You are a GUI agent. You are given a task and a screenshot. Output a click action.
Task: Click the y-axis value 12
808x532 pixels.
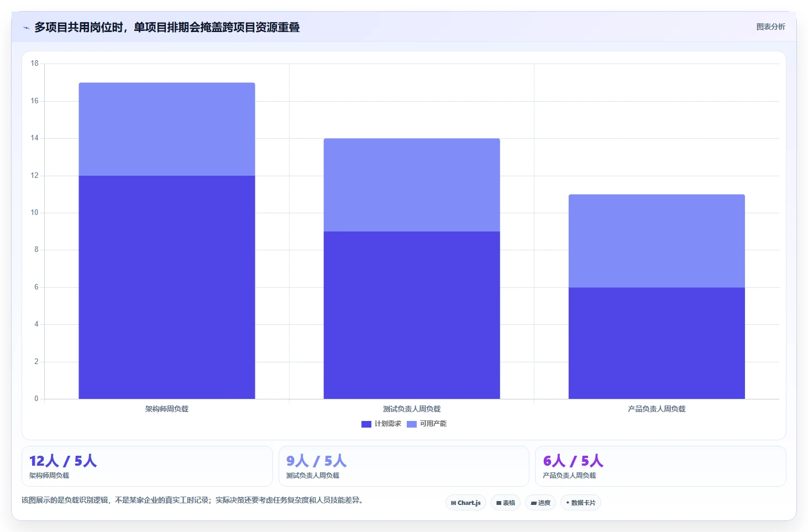pos(35,176)
